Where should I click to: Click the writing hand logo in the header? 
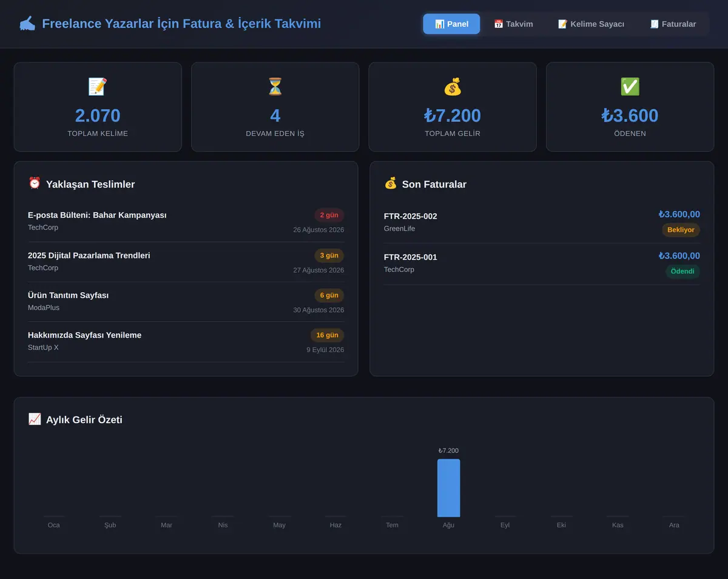27,24
